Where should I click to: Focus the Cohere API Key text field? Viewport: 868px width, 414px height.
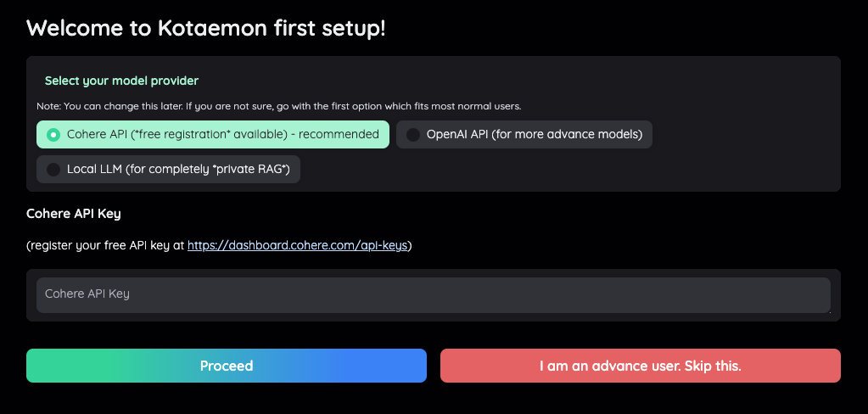[x=434, y=295]
